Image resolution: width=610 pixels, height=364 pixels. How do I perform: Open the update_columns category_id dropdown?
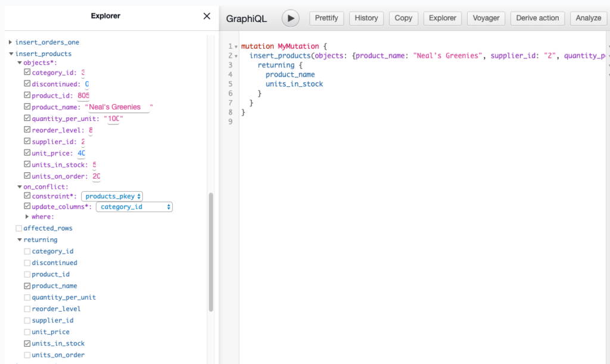click(x=134, y=207)
